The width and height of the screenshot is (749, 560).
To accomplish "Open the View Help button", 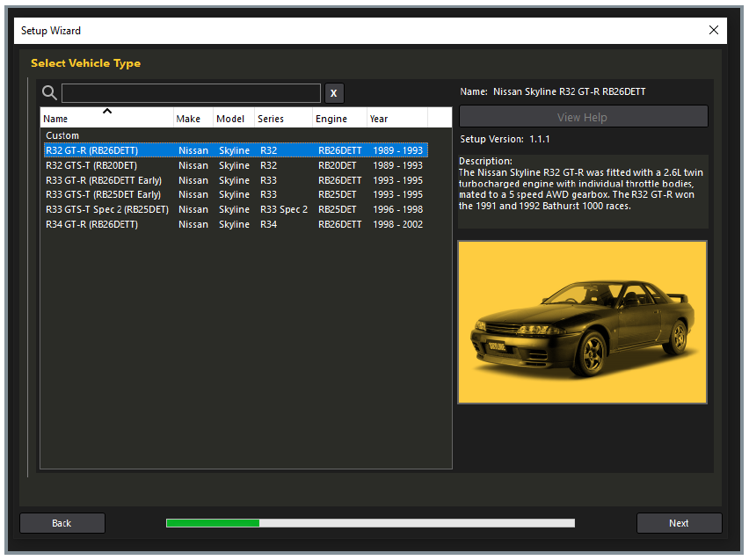I will point(583,117).
